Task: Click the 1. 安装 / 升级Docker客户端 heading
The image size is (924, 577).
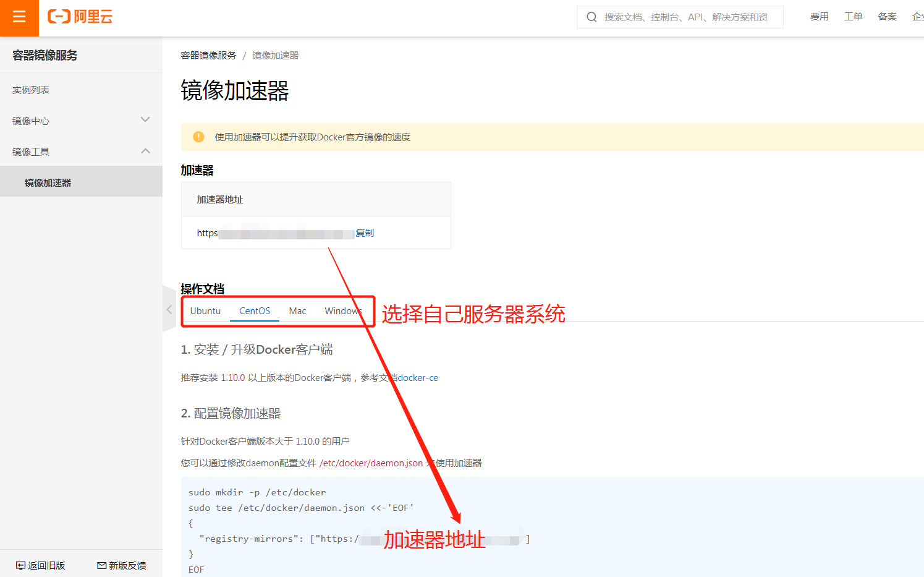Action: 256,349
